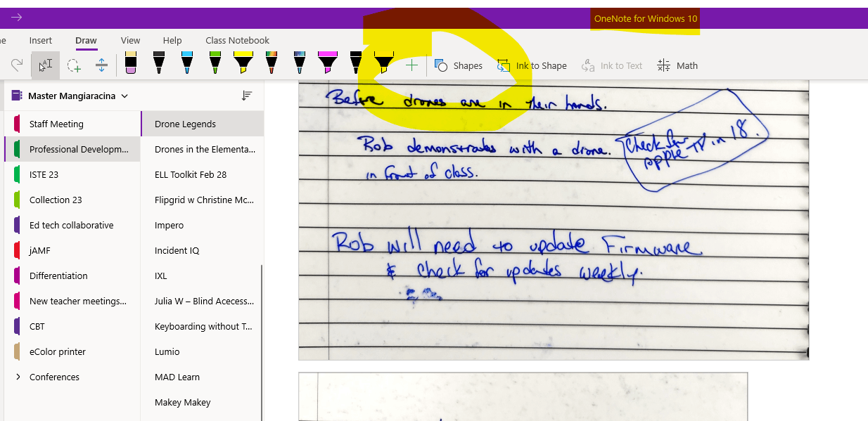Open the ELL Toolkit Feb 28 page
The height and width of the screenshot is (421, 868).
[202, 174]
